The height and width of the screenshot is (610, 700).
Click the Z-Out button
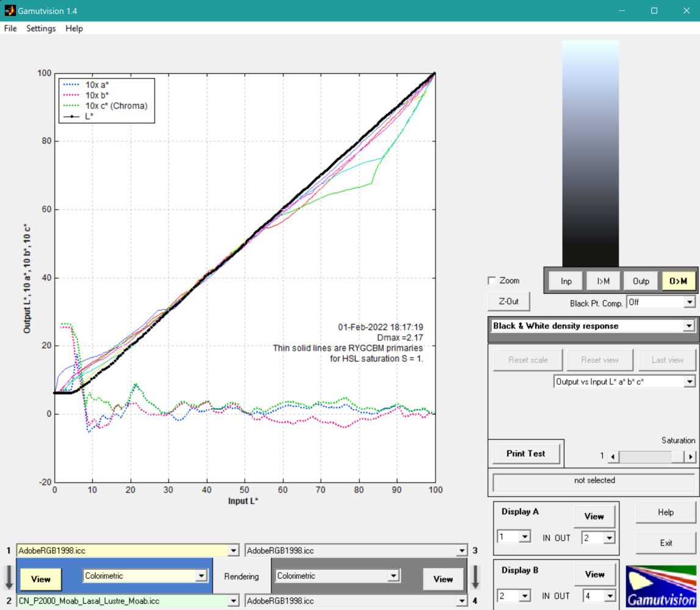click(x=508, y=301)
